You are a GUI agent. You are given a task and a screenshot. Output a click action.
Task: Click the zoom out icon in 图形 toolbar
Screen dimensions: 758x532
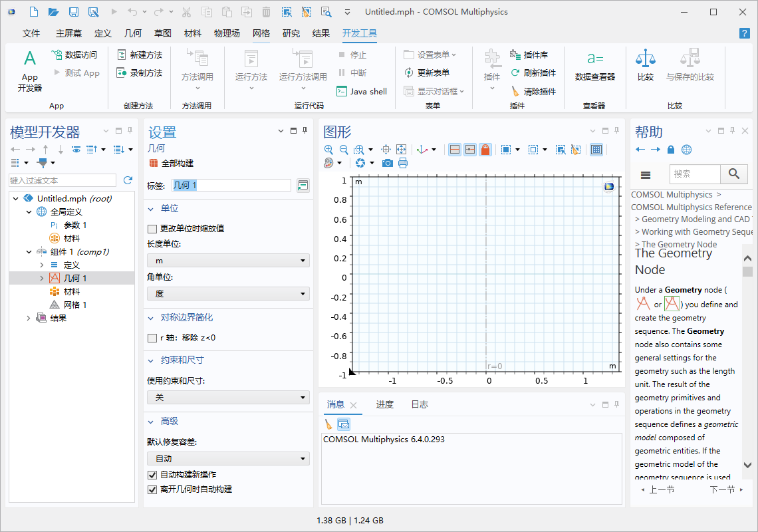(344, 150)
